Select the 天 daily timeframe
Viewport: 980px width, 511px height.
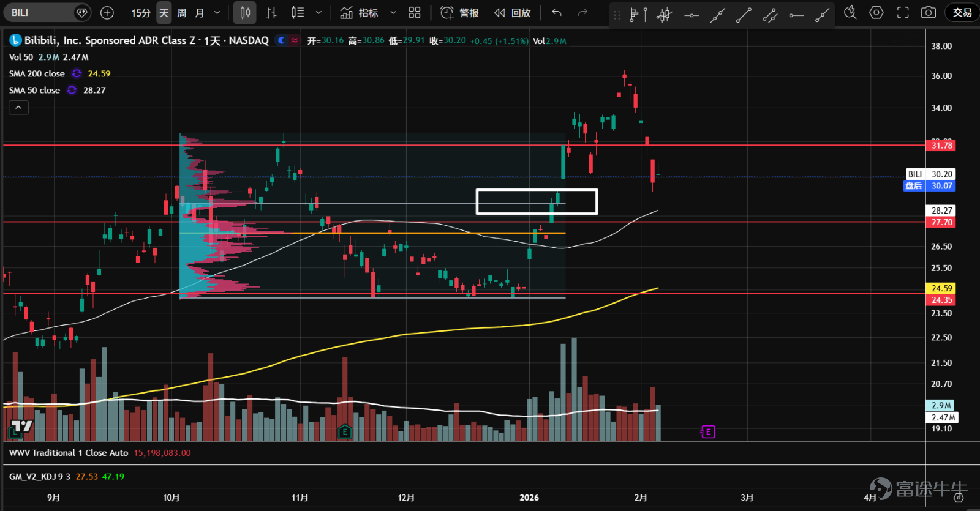(164, 12)
